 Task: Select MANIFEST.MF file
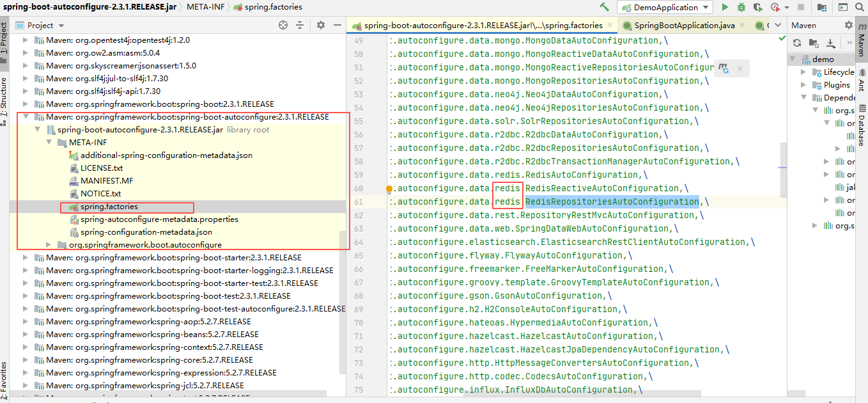[107, 181]
